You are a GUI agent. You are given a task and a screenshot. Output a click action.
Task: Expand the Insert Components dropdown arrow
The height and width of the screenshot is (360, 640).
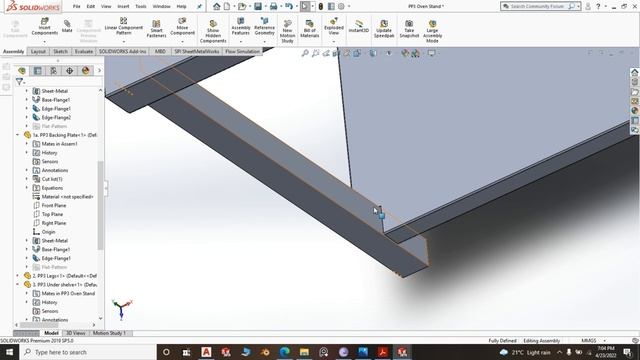(x=44, y=42)
